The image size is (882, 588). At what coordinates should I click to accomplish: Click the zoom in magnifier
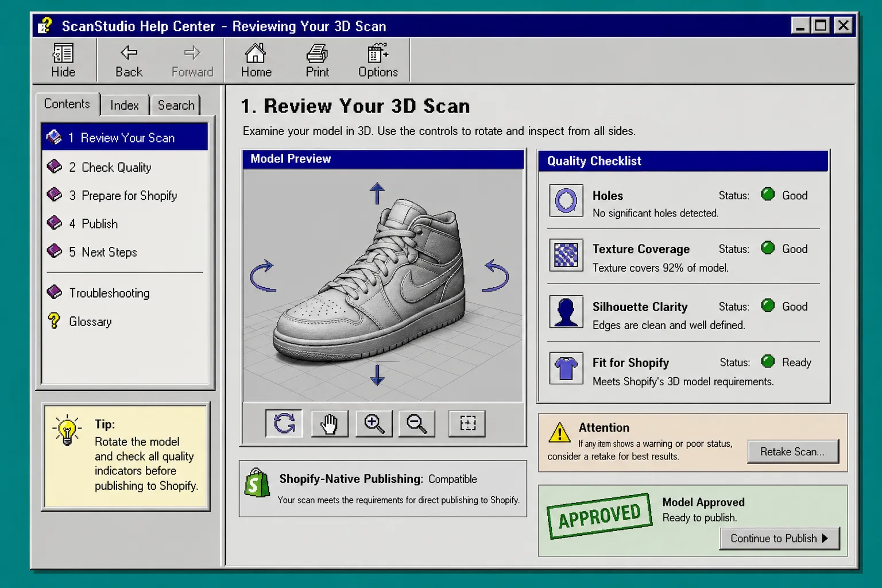[374, 424]
